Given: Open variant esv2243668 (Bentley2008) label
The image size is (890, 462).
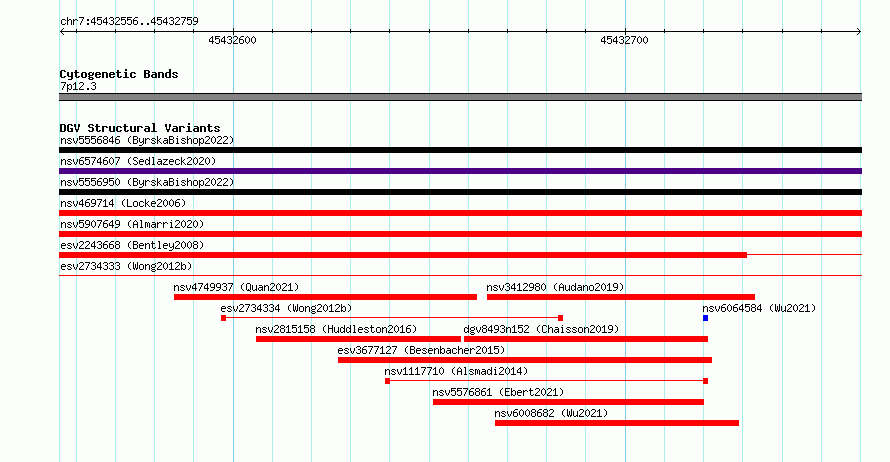Looking at the screenshot, I should pos(132,245).
